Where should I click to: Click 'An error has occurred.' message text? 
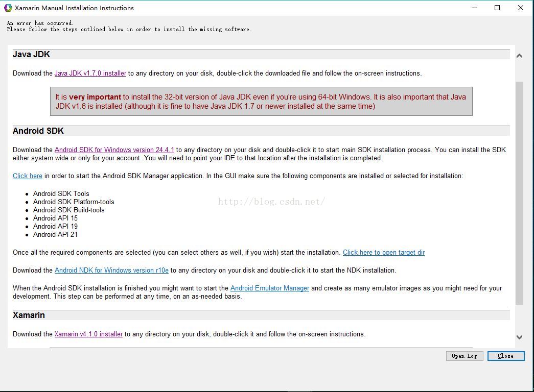[x=40, y=23]
